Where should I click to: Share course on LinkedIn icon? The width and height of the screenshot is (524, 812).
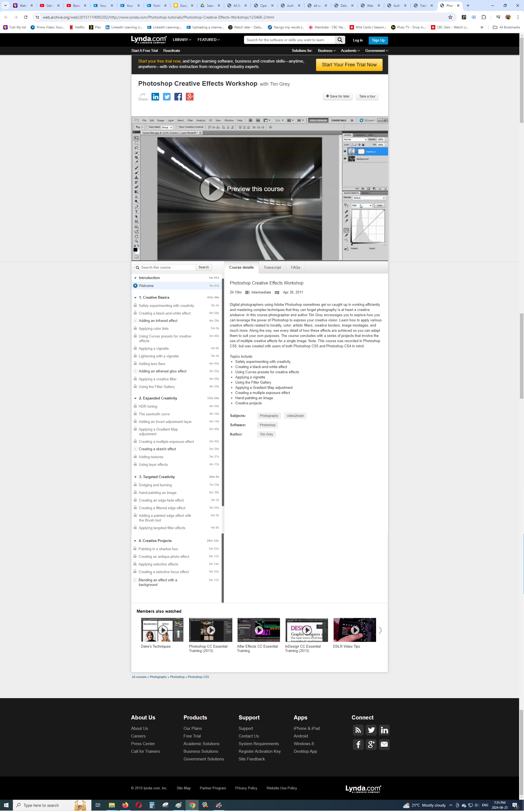155,97
